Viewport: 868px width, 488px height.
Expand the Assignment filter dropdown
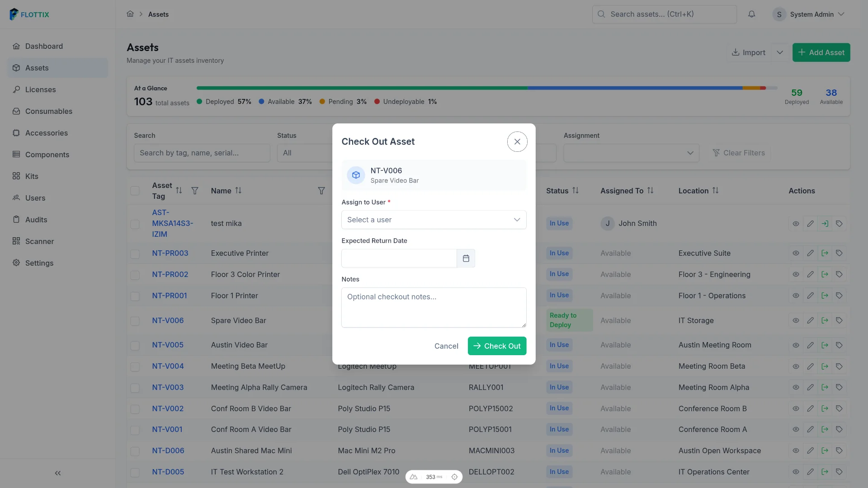coord(631,153)
